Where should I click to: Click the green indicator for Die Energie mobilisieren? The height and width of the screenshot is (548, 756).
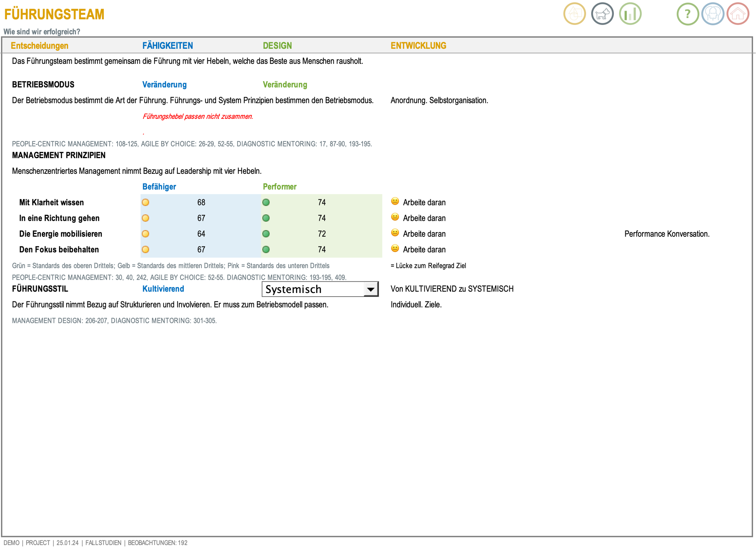pos(266,234)
